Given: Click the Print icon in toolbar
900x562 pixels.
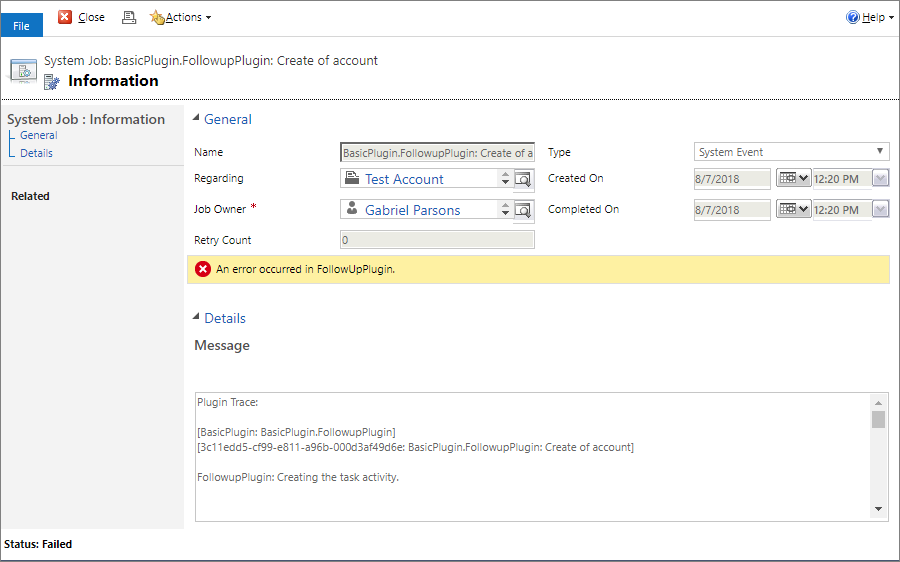Looking at the screenshot, I should (x=128, y=17).
